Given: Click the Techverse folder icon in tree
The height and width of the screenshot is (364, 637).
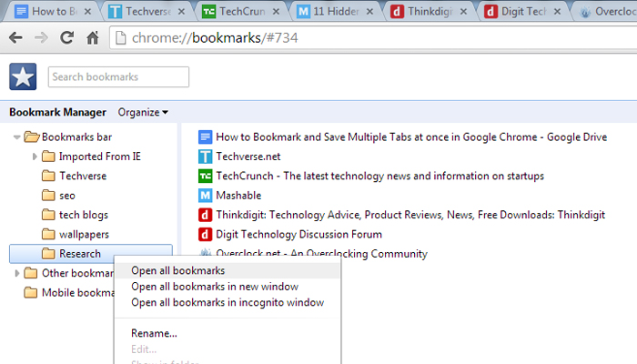Looking at the screenshot, I should [x=48, y=176].
